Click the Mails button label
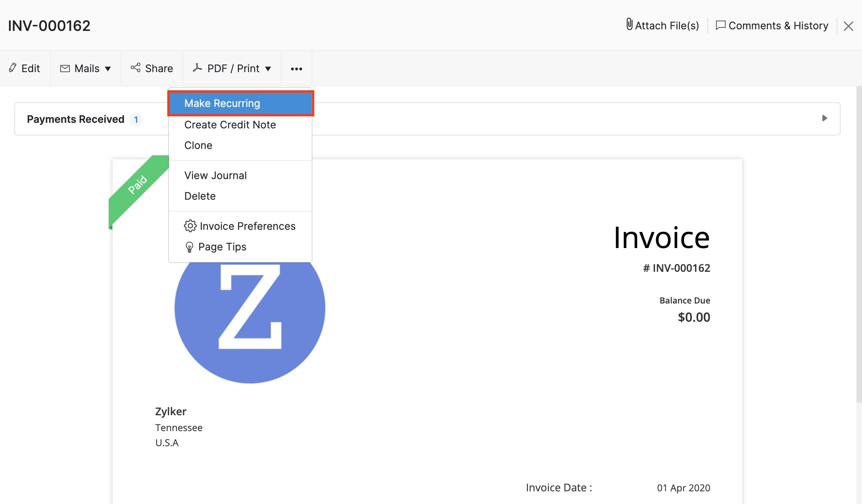This screenshot has height=504, width=862. [x=87, y=69]
